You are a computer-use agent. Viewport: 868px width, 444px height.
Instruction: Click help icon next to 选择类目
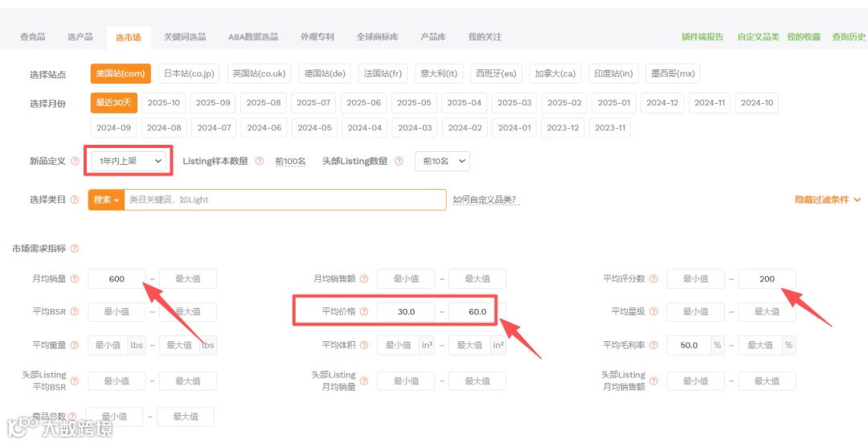click(x=75, y=199)
